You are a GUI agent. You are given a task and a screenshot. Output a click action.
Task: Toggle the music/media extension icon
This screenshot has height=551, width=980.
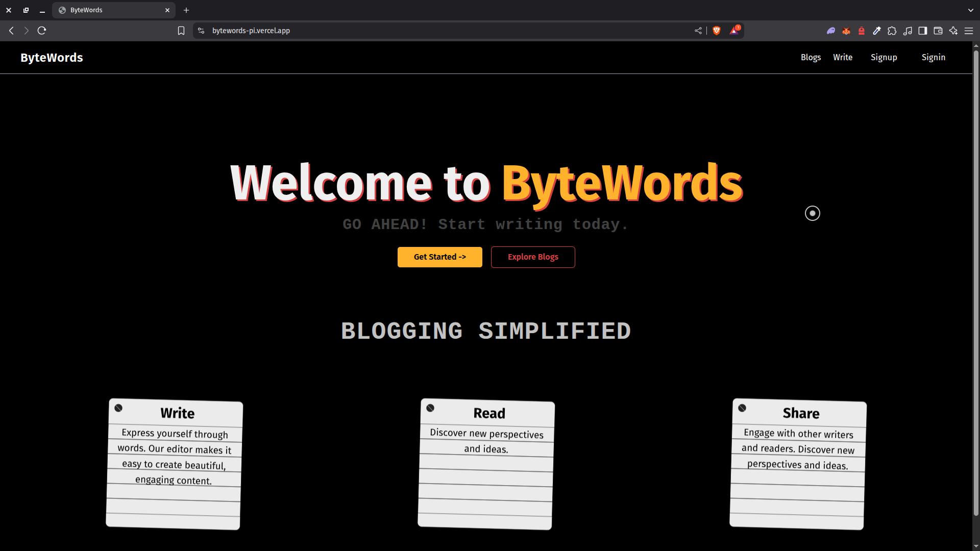click(x=909, y=31)
